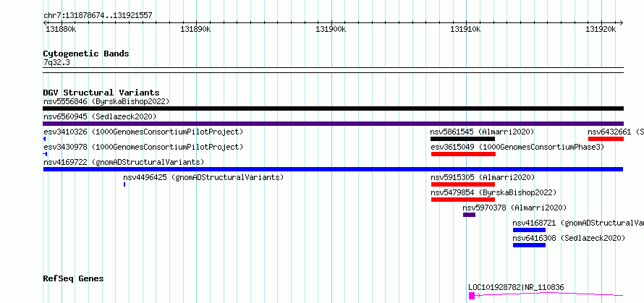Click the 131920k ruler position

tap(601, 29)
